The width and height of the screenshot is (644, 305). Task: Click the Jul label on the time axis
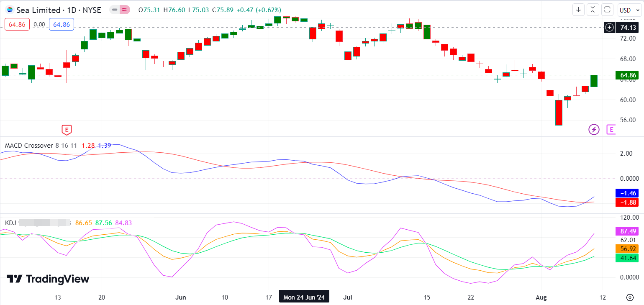click(x=347, y=297)
